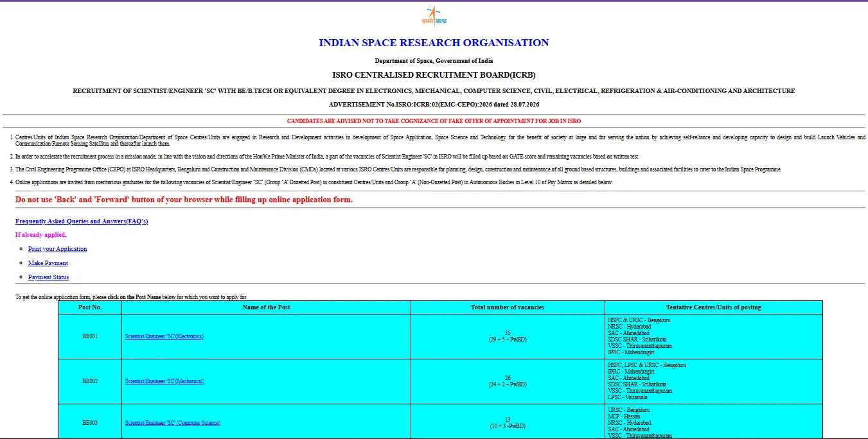Click the BE001 post number cell
The height and width of the screenshot is (439, 868).
(90, 336)
